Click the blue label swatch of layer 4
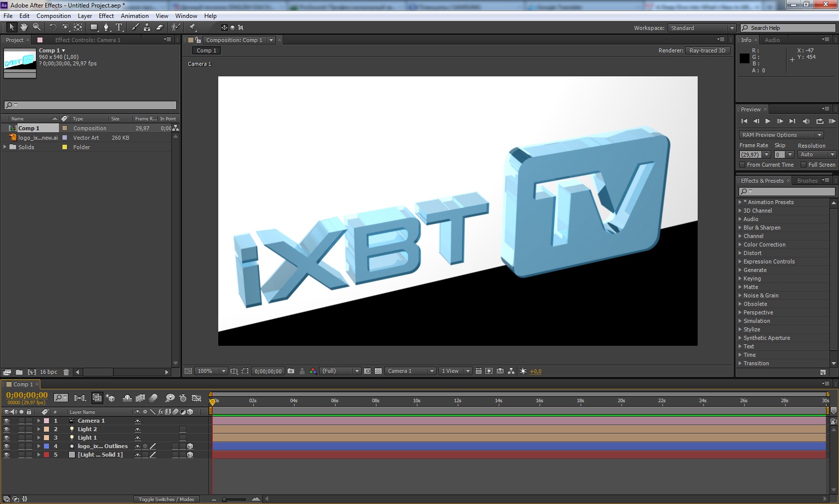The height and width of the screenshot is (504, 839). click(46, 446)
